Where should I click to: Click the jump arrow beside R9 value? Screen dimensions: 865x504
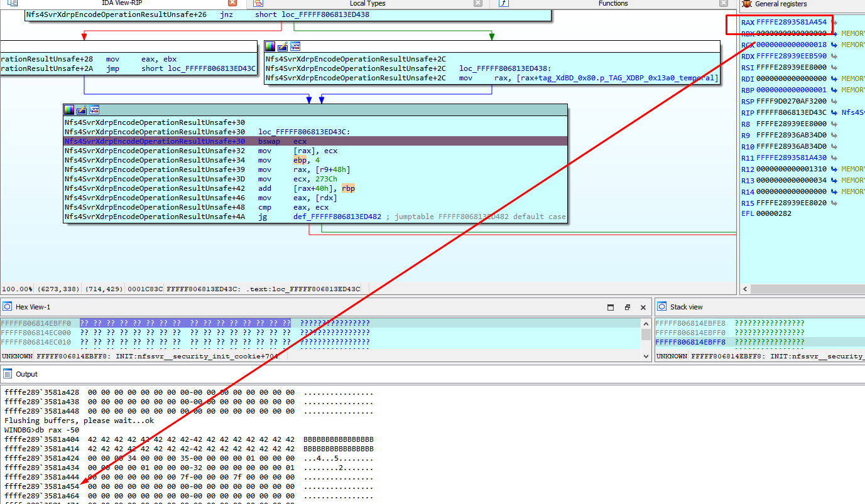click(x=834, y=136)
